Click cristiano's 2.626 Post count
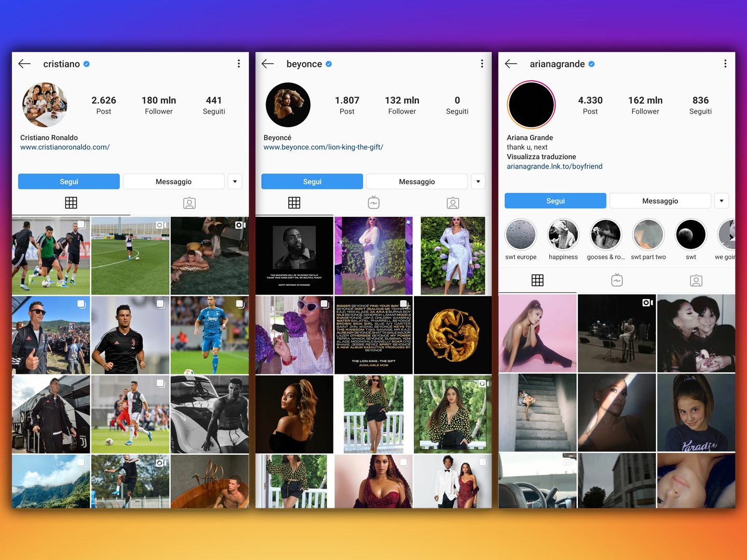The height and width of the screenshot is (560, 747). (x=104, y=105)
